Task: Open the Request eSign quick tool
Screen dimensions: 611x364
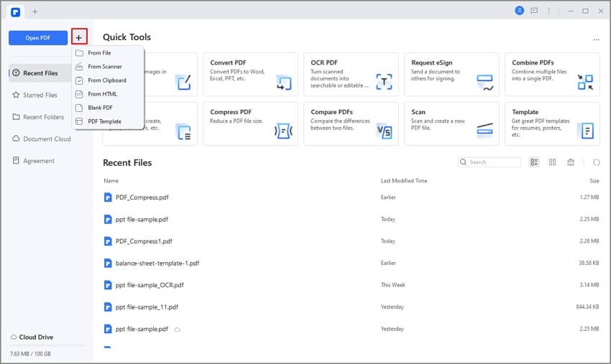Action: click(x=451, y=75)
